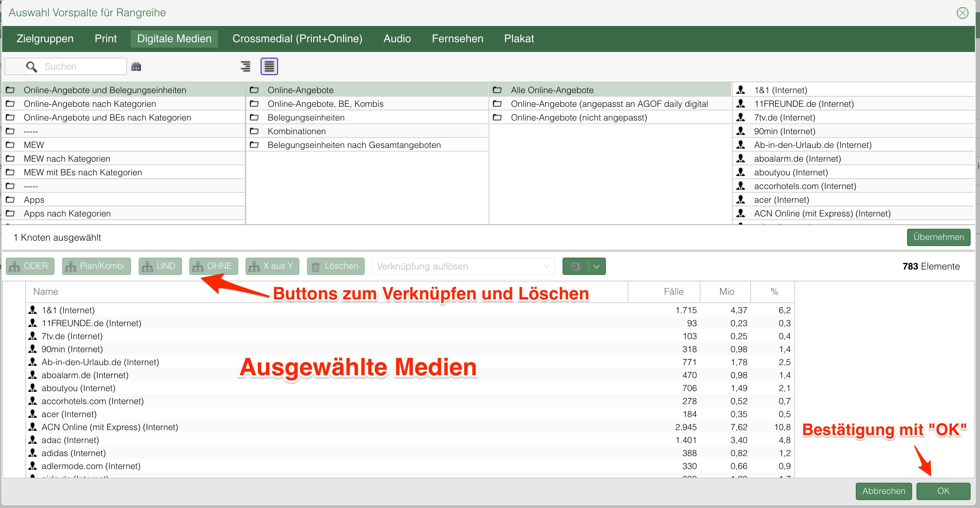Open the dropdown arrow beside the gear
Image resolution: width=980 pixels, height=508 pixels.
pyautogui.click(x=597, y=266)
